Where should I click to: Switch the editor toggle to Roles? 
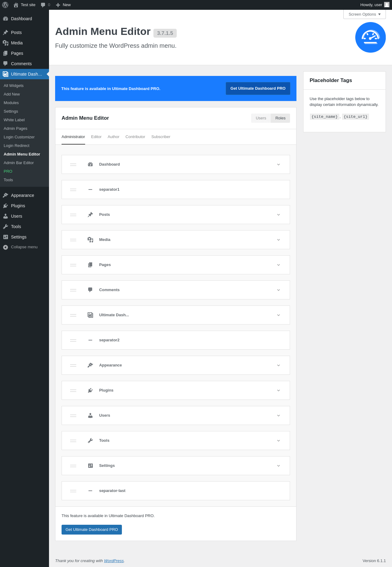coord(280,118)
